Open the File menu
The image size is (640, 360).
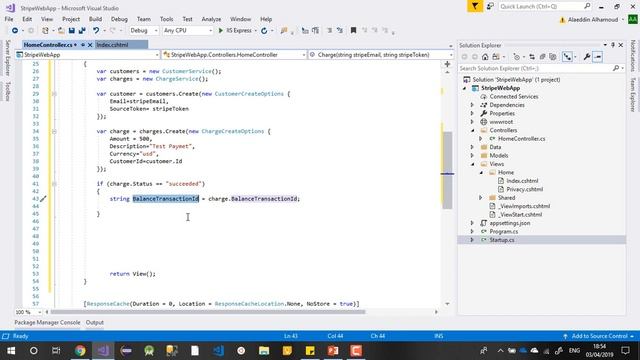(x=9, y=19)
